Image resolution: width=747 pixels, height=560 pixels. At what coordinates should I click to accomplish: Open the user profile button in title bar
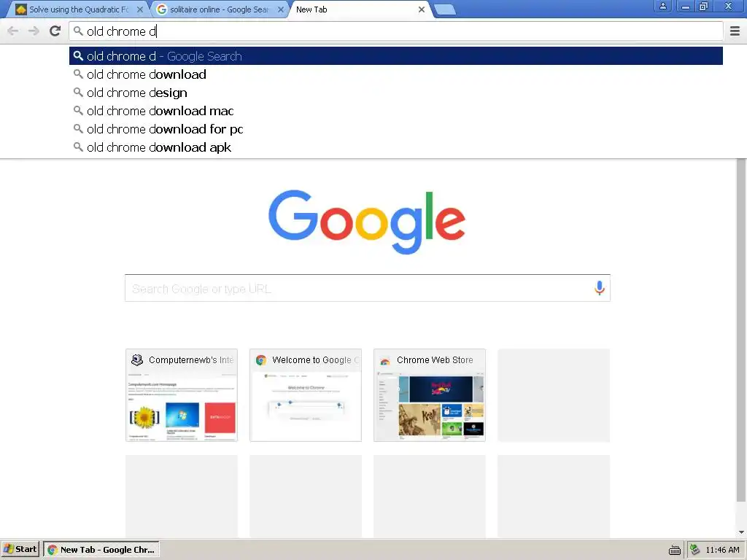662,6
